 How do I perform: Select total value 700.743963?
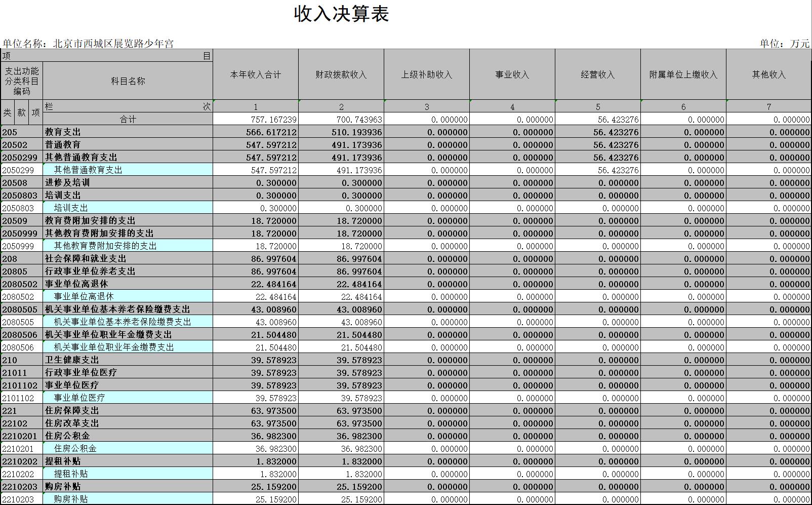341,120
